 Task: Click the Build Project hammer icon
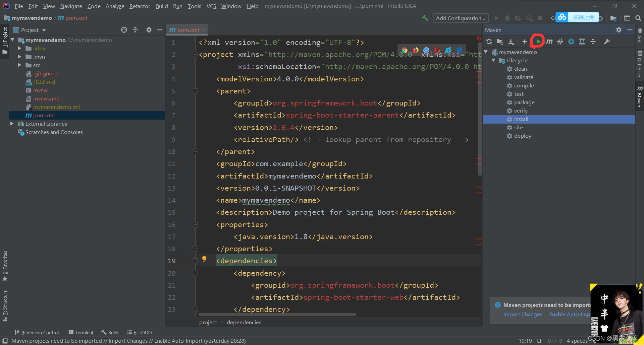425,18
